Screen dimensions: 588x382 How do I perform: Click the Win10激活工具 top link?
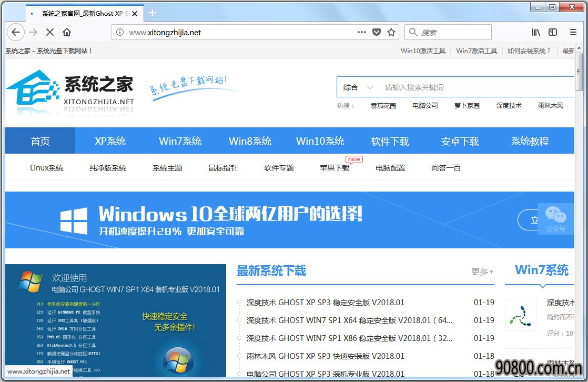[423, 51]
